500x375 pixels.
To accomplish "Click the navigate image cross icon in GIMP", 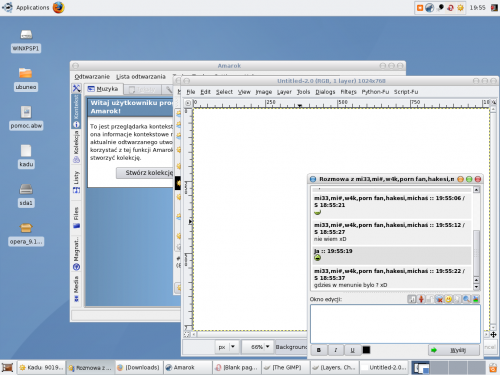I will pyautogui.click(x=493, y=334).
